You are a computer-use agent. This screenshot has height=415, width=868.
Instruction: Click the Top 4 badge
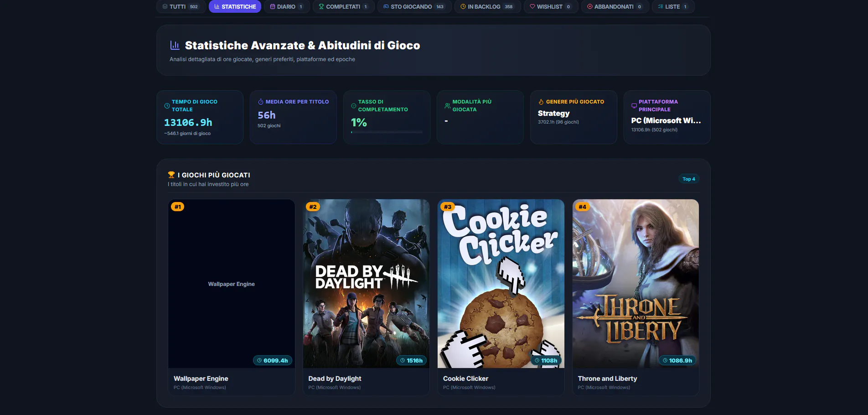(689, 179)
